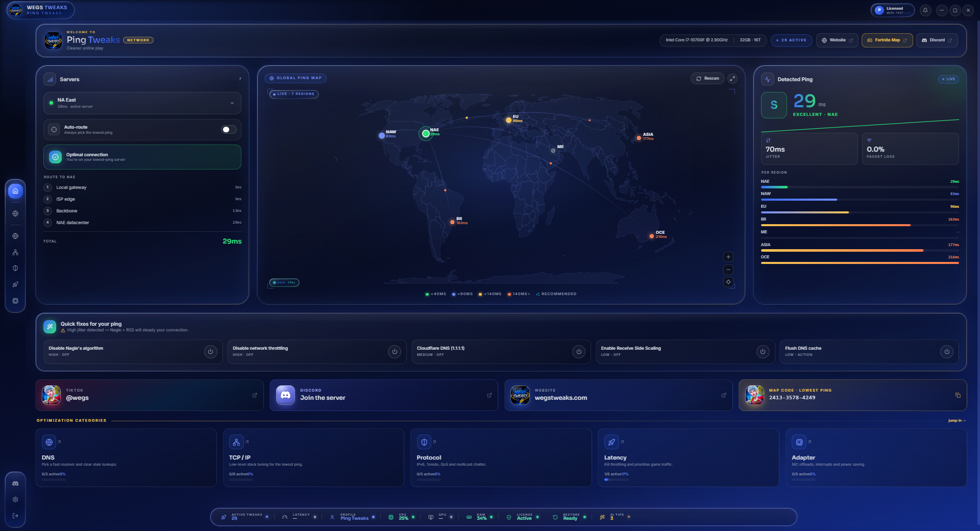
Task: Run Flush DNS cache power button
Action: (947, 352)
